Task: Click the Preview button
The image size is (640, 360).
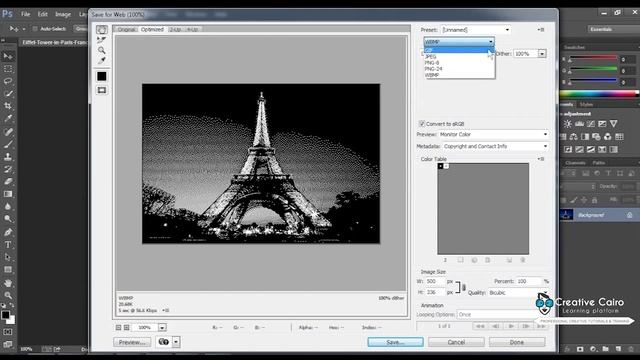Action: click(132, 342)
